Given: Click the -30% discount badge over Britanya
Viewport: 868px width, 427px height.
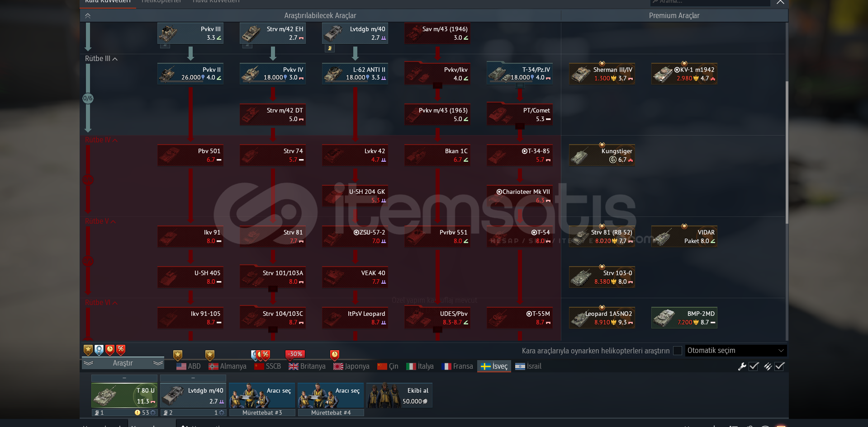Looking at the screenshot, I should 296,354.
